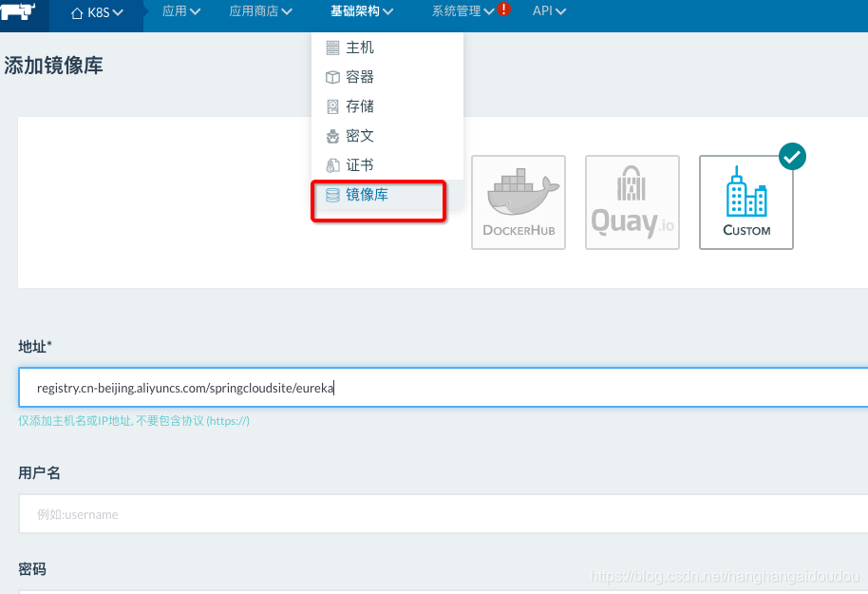Choose 存储 from the menu
Viewport: 868px width, 594px height.
tap(387, 106)
